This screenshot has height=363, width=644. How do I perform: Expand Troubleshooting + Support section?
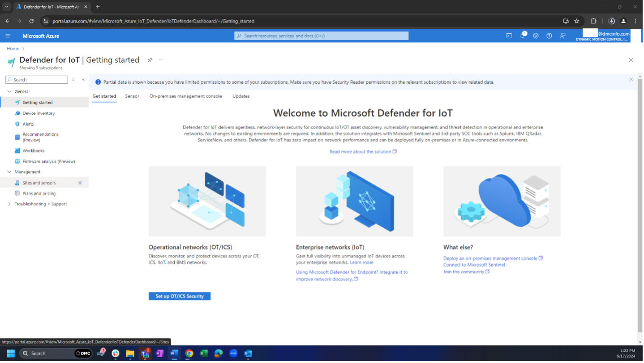pyautogui.click(x=9, y=204)
